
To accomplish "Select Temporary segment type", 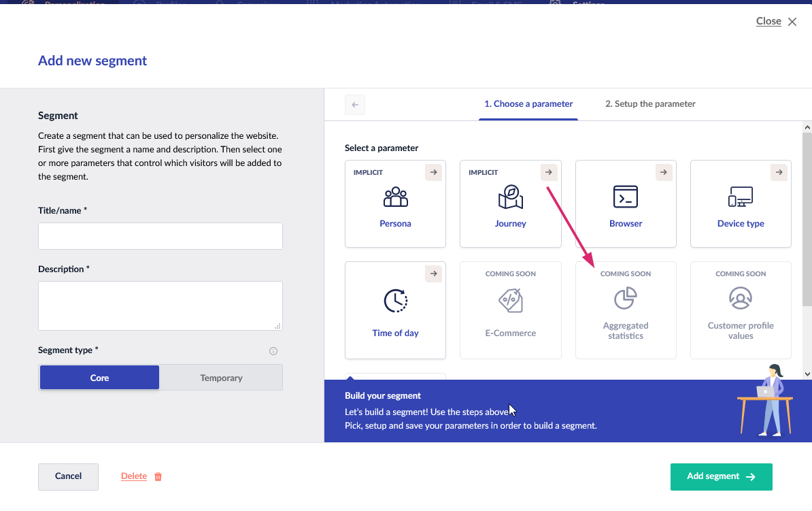I will 221,378.
